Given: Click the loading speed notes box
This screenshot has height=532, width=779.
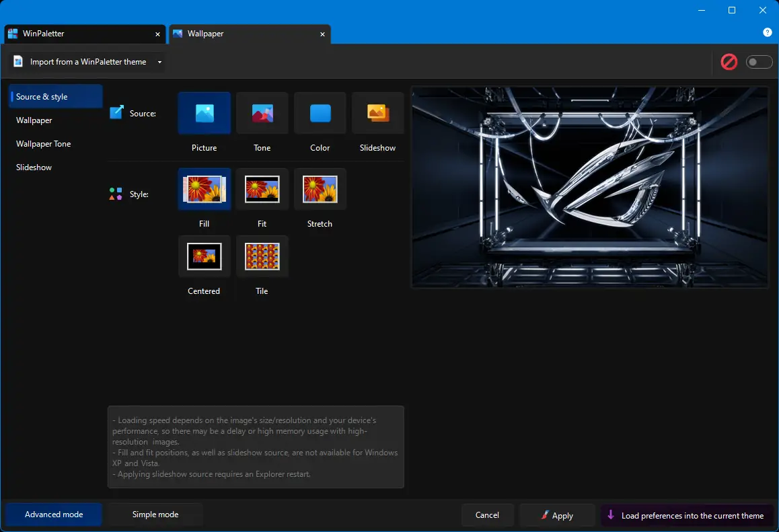Looking at the screenshot, I should tap(256, 447).
